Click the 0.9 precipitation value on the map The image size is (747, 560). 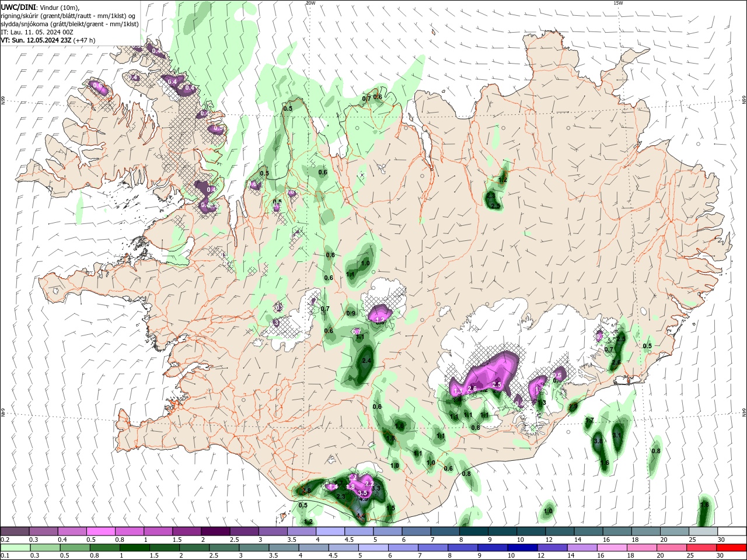351,313
